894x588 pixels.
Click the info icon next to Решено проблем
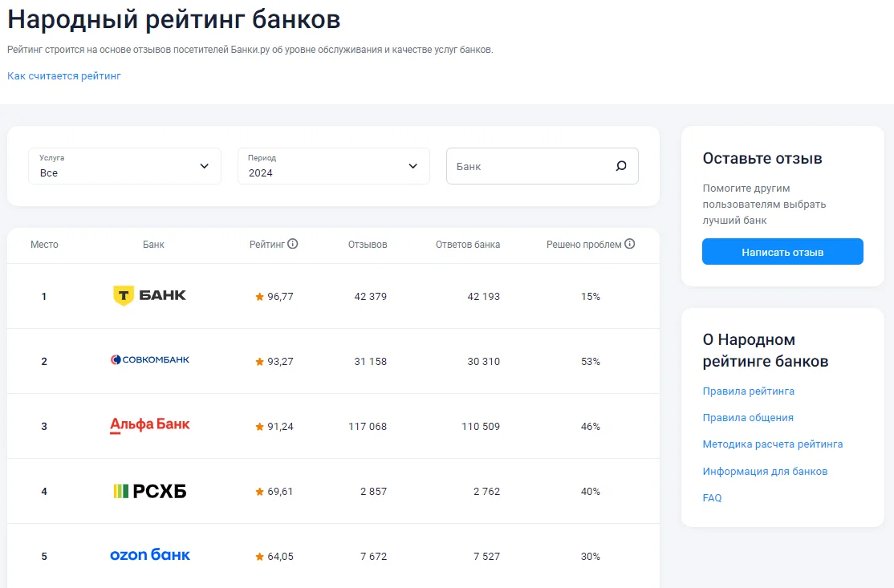pos(629,244)
